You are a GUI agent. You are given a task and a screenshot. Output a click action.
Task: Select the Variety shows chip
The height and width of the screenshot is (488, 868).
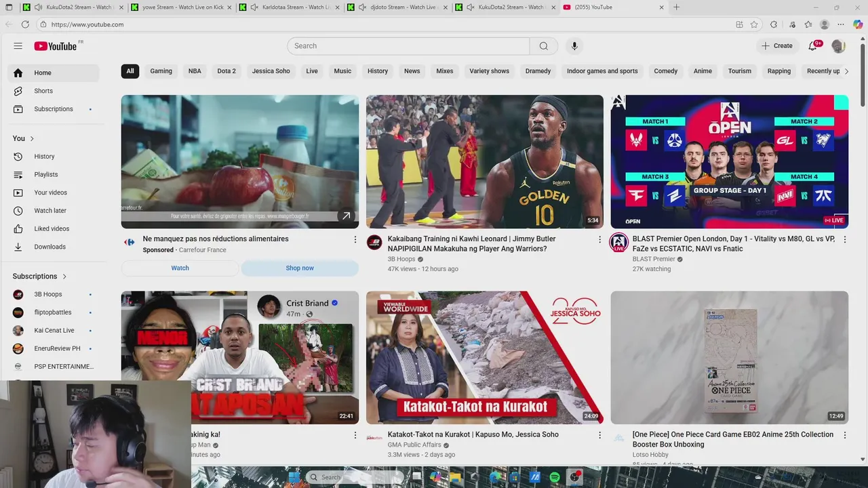pos(489,71)
